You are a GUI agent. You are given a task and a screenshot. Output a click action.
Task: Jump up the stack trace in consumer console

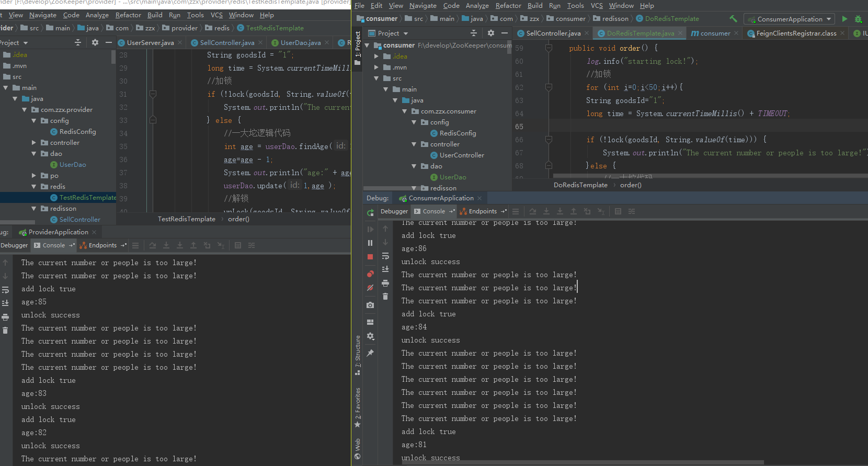click(x=385, y=229)
